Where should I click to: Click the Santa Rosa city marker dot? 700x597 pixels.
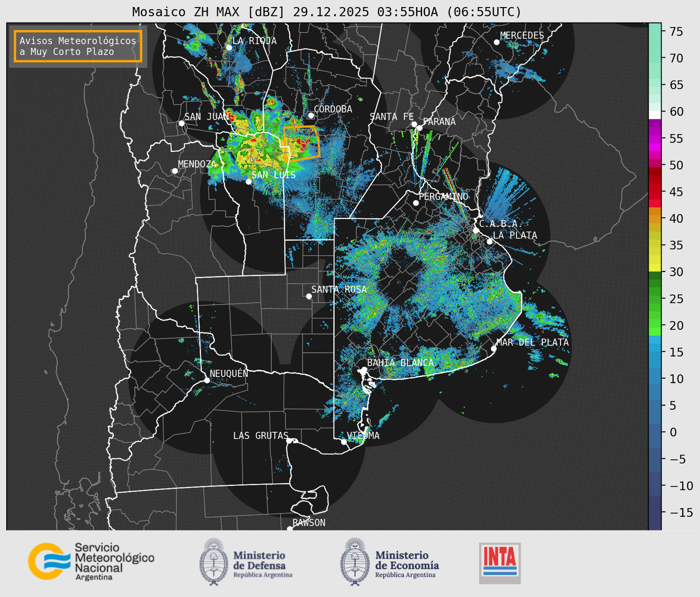[309, 296]
